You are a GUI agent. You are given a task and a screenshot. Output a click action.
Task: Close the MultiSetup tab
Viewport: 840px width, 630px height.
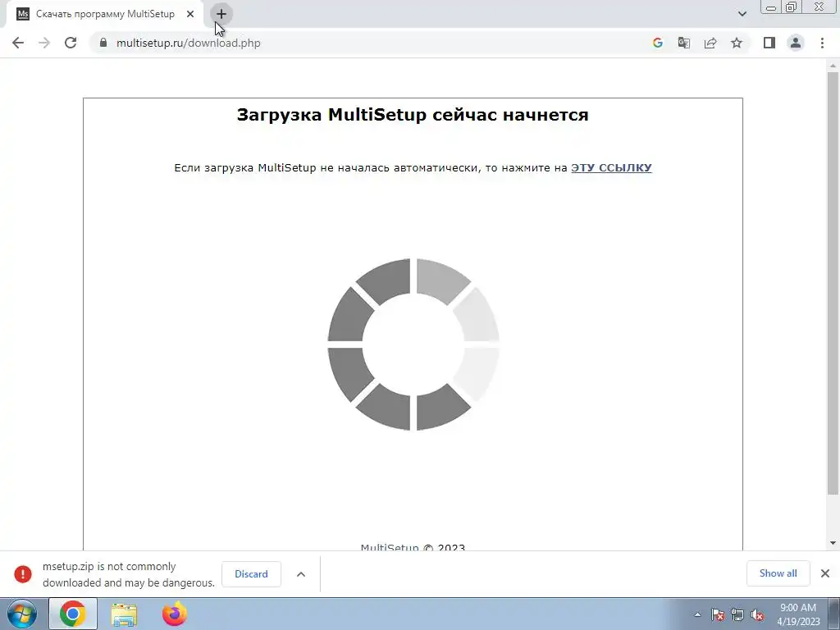(190, 14)
